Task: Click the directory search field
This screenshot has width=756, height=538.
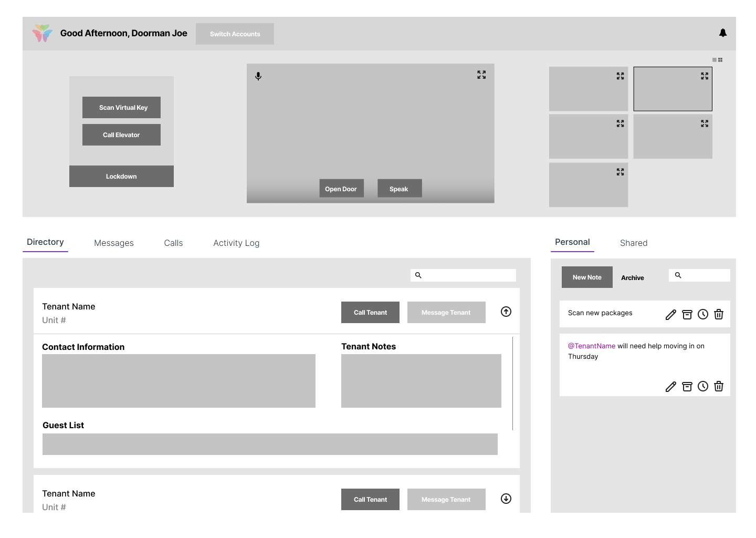Action: (x=468, y=275)
